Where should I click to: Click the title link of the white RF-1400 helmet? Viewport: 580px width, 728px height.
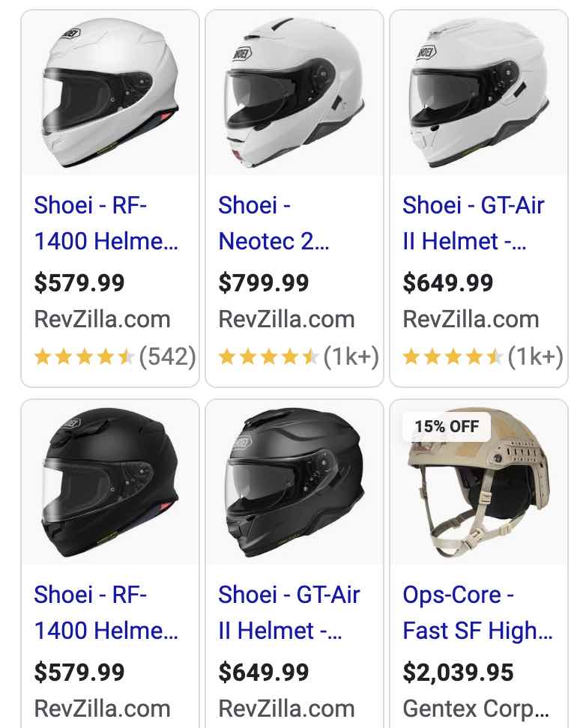(106, 223)
